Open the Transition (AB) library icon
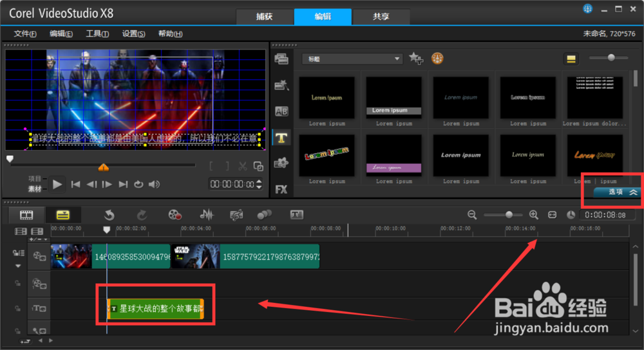Image resolution: width=644 pixels, height=350 pixels. (x=281, y=111)
